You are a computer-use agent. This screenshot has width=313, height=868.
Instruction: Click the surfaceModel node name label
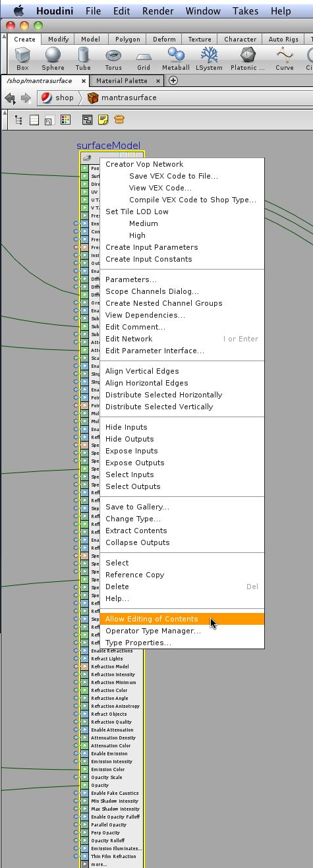pyautogui.click(x=109, y=146)
